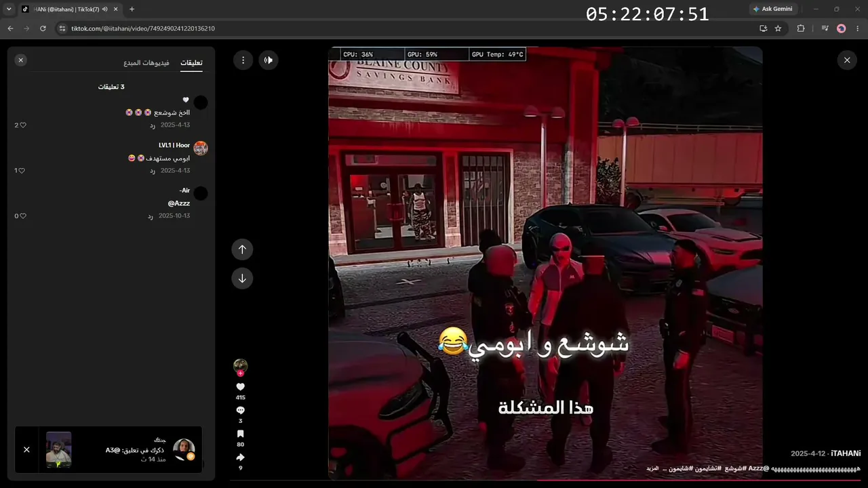Screen dimensions: 868x488
Task: Dismiss the mention notification popup
Action: pyautogui.click(x=26, y=449)
